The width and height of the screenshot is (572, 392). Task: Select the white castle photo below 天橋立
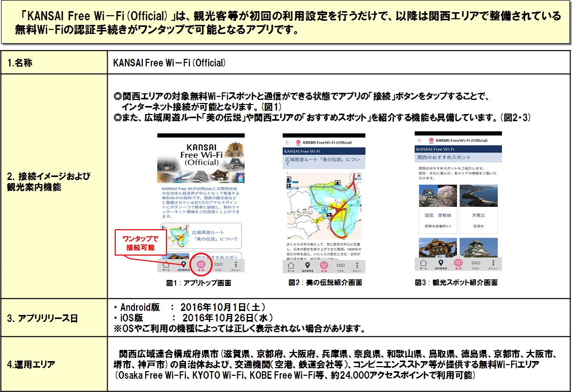pyautogui.click(x=478, y=247)
